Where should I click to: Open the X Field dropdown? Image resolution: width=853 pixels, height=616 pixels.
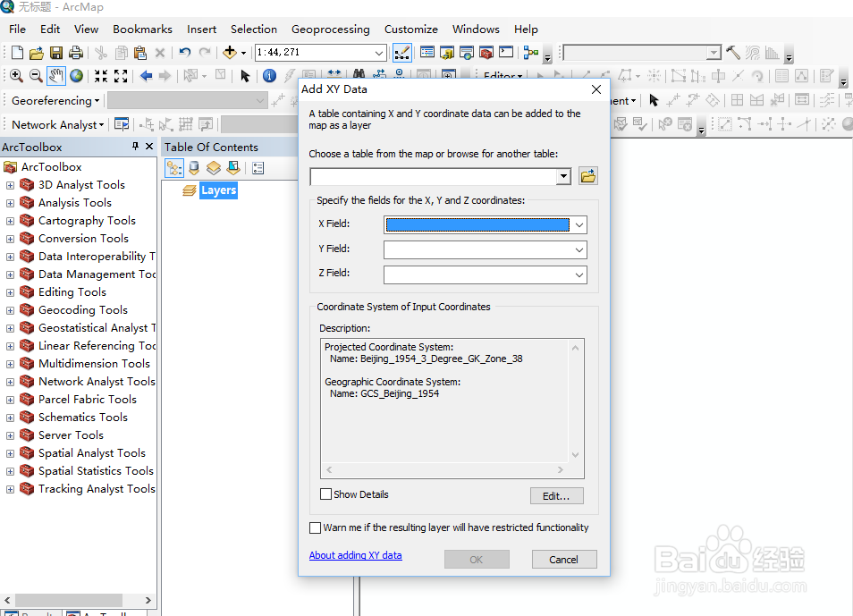tap(579, 224)
